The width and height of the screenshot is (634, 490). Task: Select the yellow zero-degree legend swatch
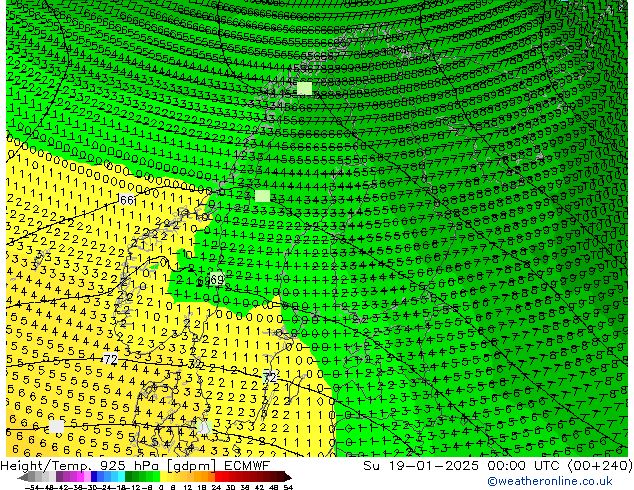point(163,477)
